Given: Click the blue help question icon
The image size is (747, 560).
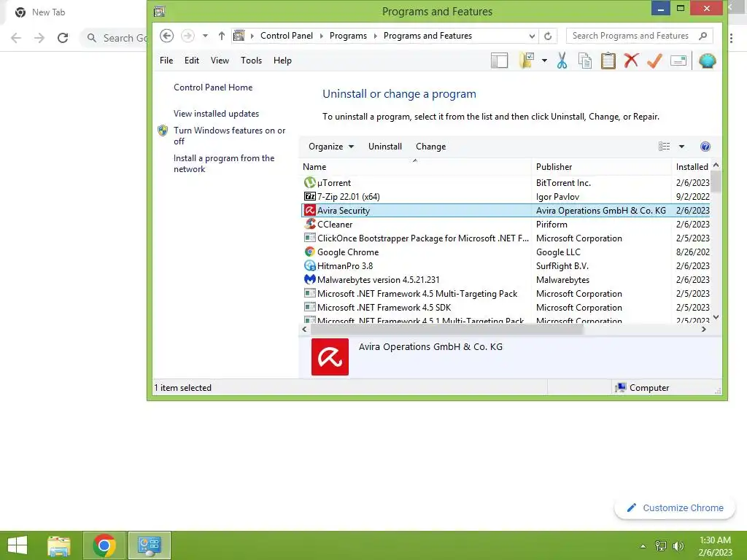Looking at the screenshot, I should pyautogui.click(x=705, y=147).
